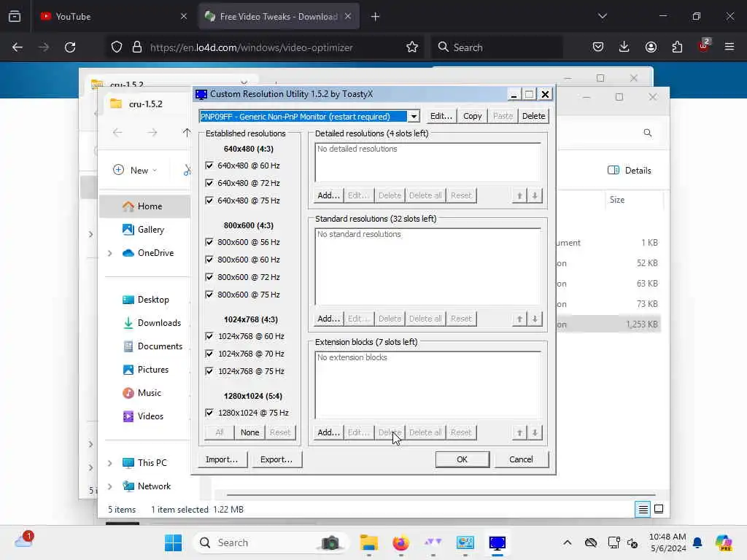Expand the New menu in Explorer
Screen dimensions: 747x560
(135, 170)
